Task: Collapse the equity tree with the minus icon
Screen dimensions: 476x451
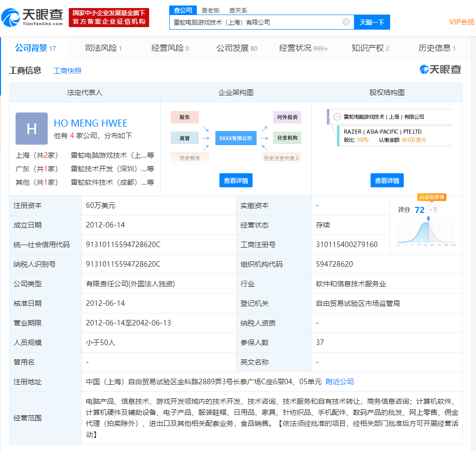Action: pyautogui.click(x=337, y=117)
